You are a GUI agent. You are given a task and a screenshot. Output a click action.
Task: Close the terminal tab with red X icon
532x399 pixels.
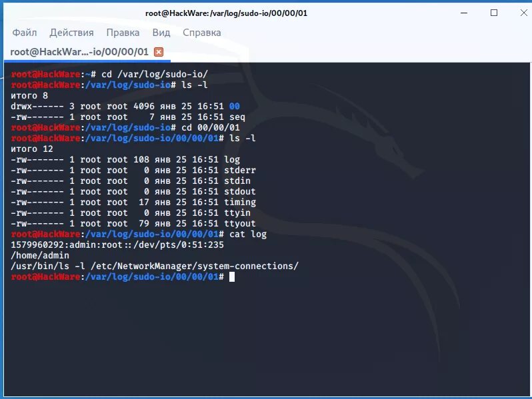tap(159, 52)
